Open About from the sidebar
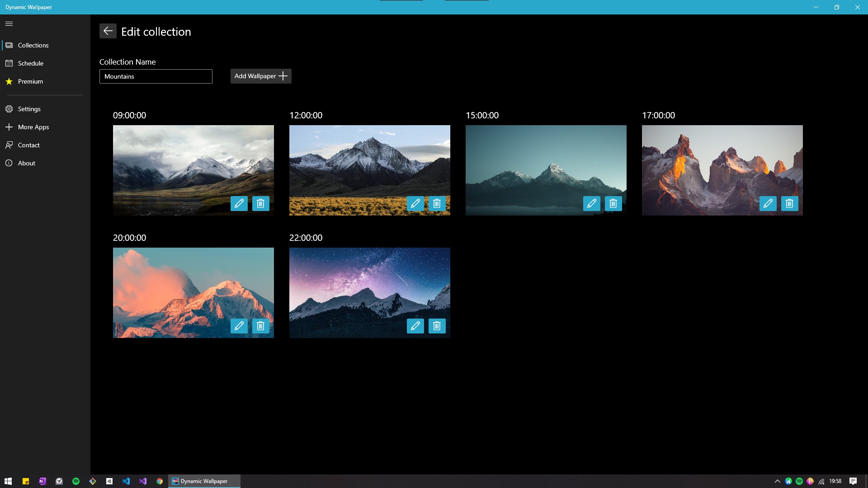 pos(26,163)
